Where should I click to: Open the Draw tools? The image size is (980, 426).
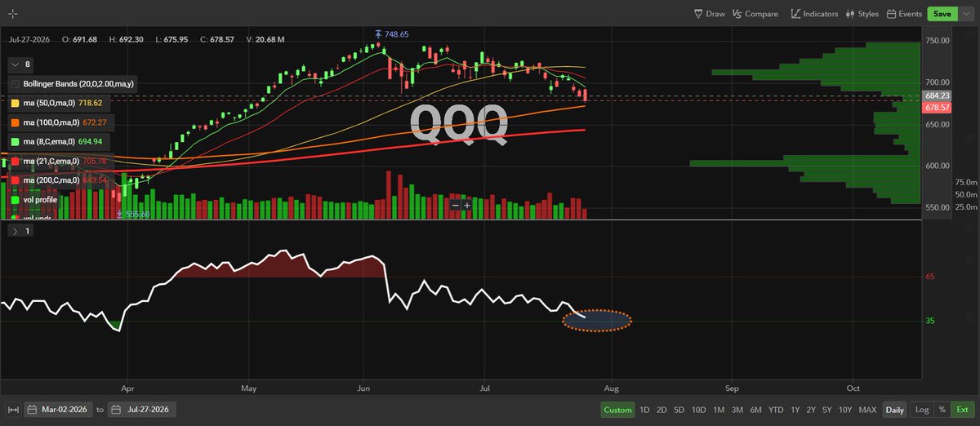[709, 14]
